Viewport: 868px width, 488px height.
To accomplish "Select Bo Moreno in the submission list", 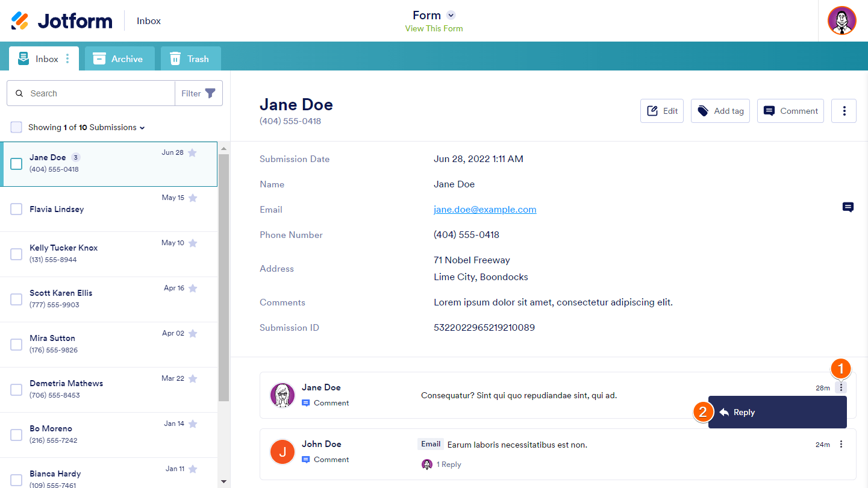I will coord(108,435).
